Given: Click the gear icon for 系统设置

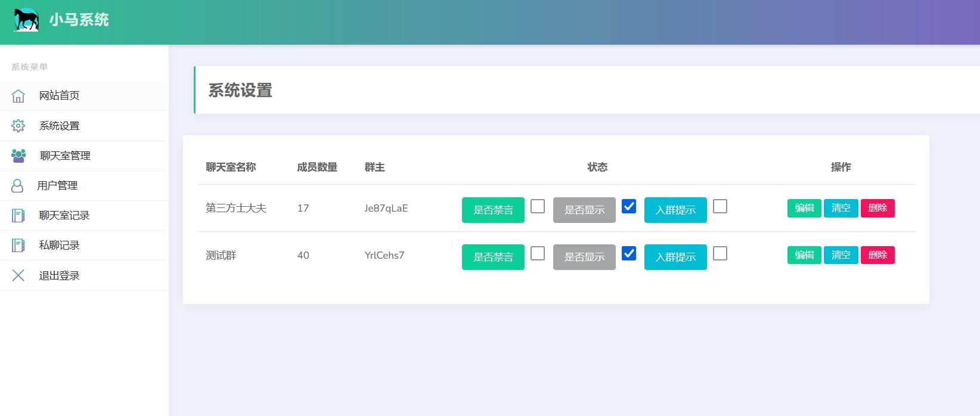Looking at the screenshot, I should click(18, 126).
